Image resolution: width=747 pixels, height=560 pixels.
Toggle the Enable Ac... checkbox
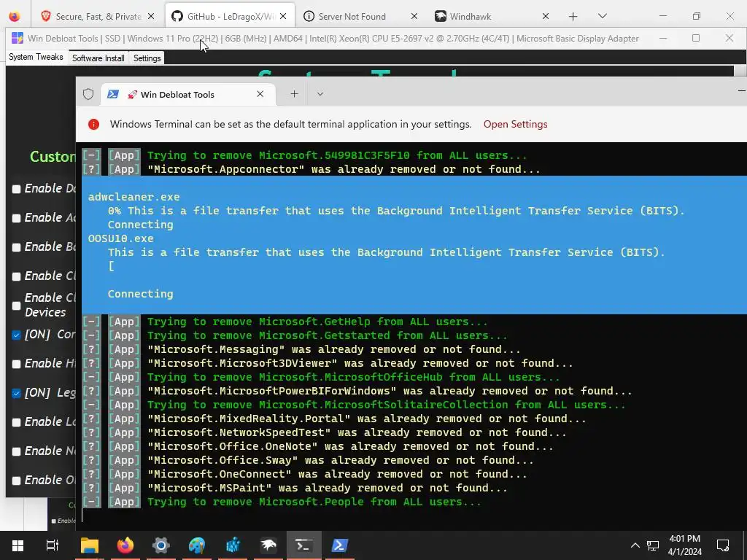[x=17, y=218]
